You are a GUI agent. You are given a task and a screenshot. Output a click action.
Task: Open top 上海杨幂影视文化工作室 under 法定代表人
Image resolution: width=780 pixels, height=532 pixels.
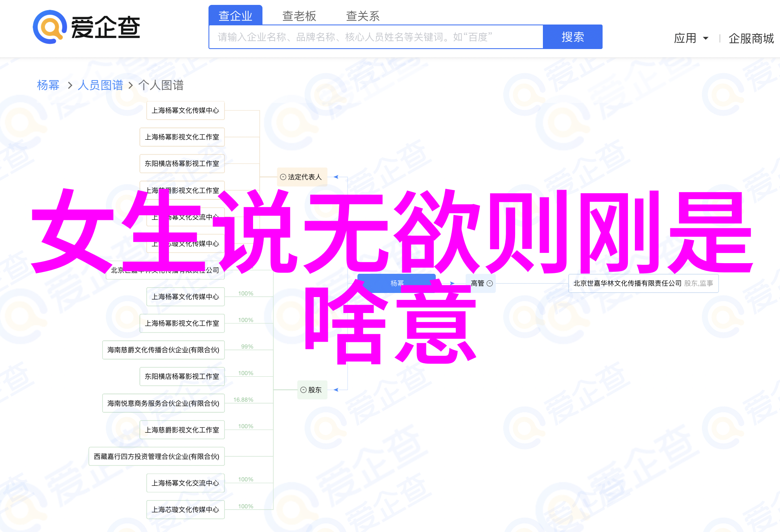tap(182, 137)
